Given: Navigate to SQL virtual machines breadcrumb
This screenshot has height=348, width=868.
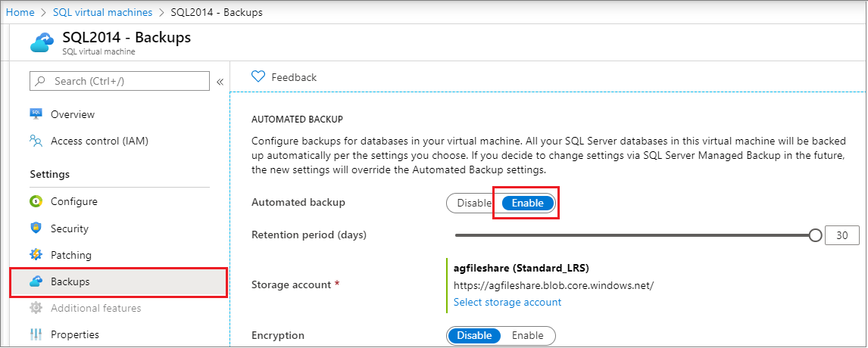Looking at the screenshot, I should [x=103, y=12].
